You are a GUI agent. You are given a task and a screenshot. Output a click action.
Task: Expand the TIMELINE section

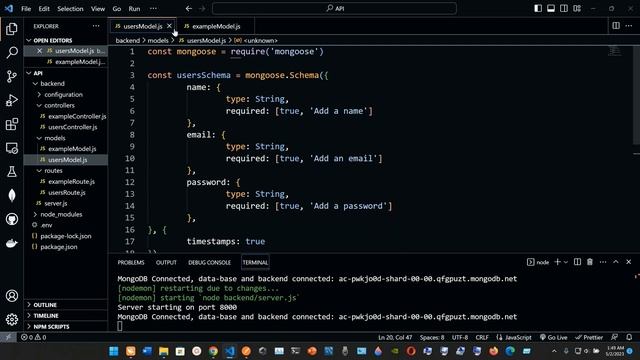click(46, 316)
